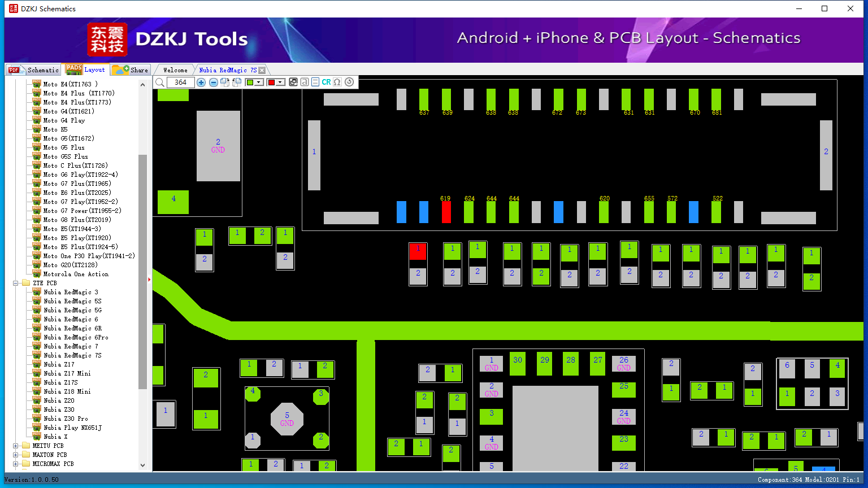Click the green connector pad labeled 620
868x488 pixels.
604,212
